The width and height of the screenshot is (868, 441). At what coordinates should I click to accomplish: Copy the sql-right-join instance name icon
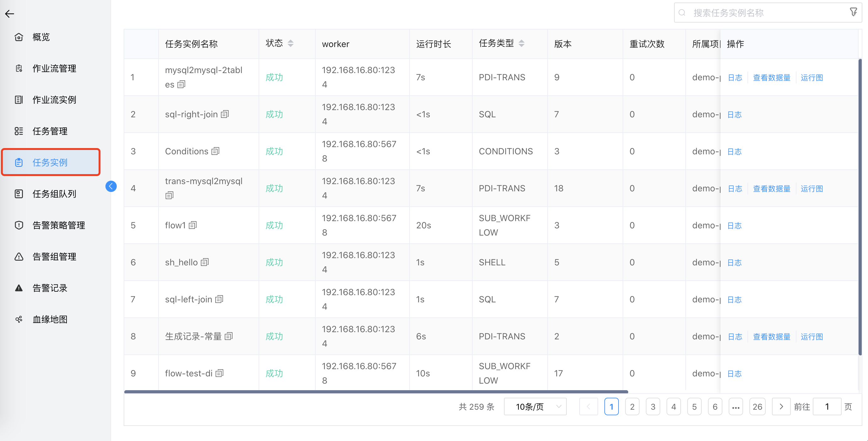pyautogui.click(x=225, y=114)
